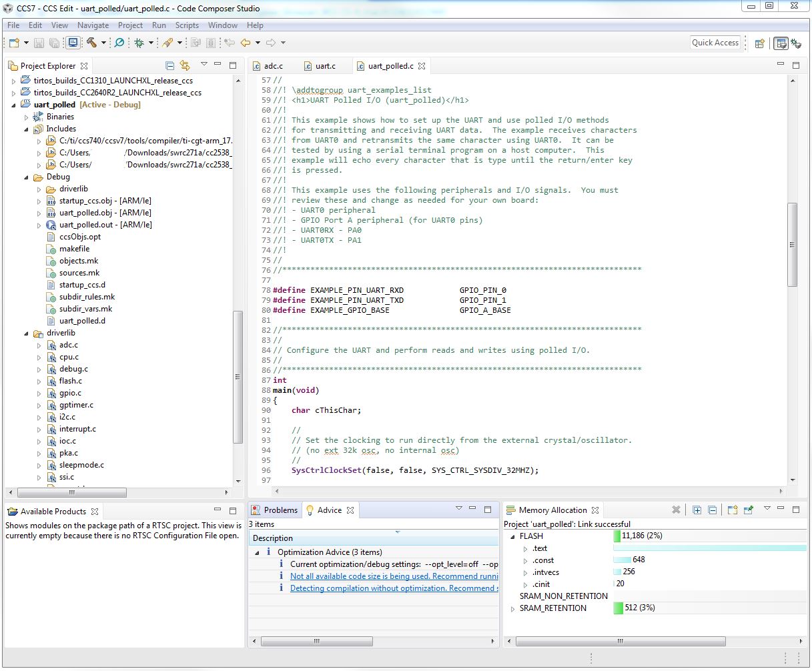Click the New project toolbar icon
The width and height of the screenshot is (812, 671).
click(x=14, y=43)
